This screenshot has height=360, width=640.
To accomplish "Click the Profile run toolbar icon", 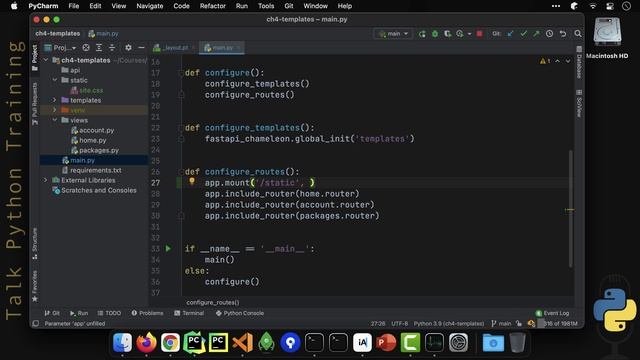I will (x=460, y=34).
